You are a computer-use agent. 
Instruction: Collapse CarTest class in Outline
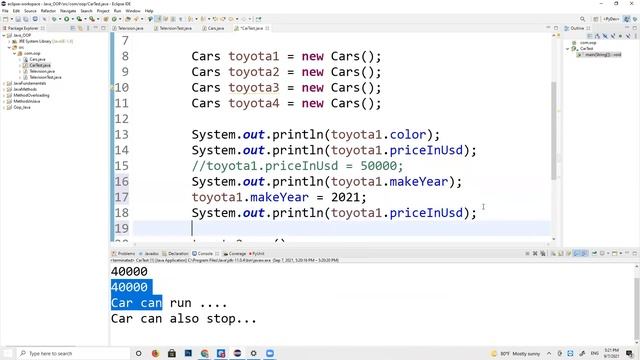[x=568, y=49]
